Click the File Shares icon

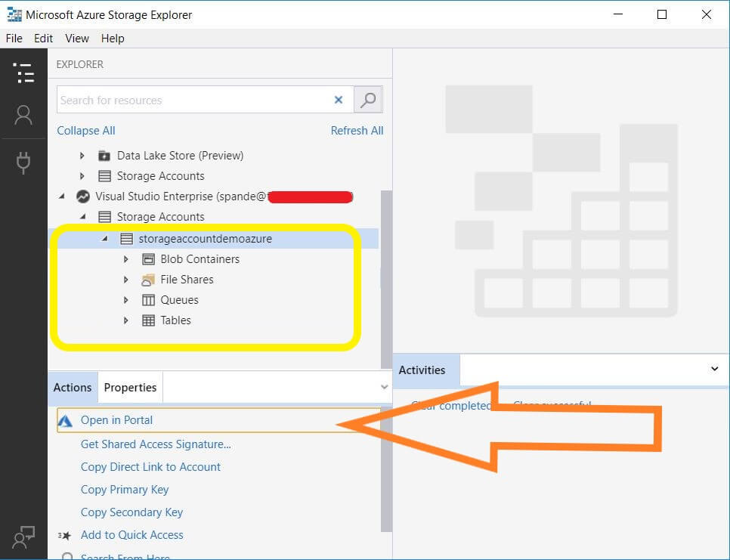point(148,280)
